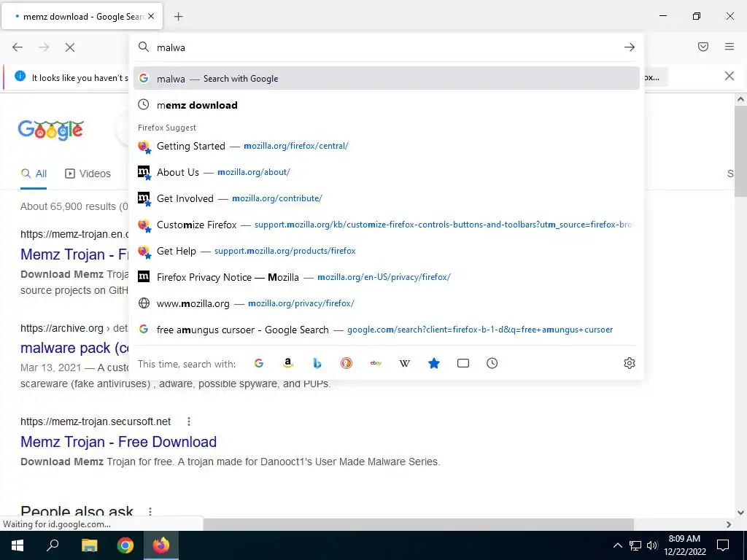Choose the Getting Started suggestion
Screen dimensions: 747x560
pos(387,146)
